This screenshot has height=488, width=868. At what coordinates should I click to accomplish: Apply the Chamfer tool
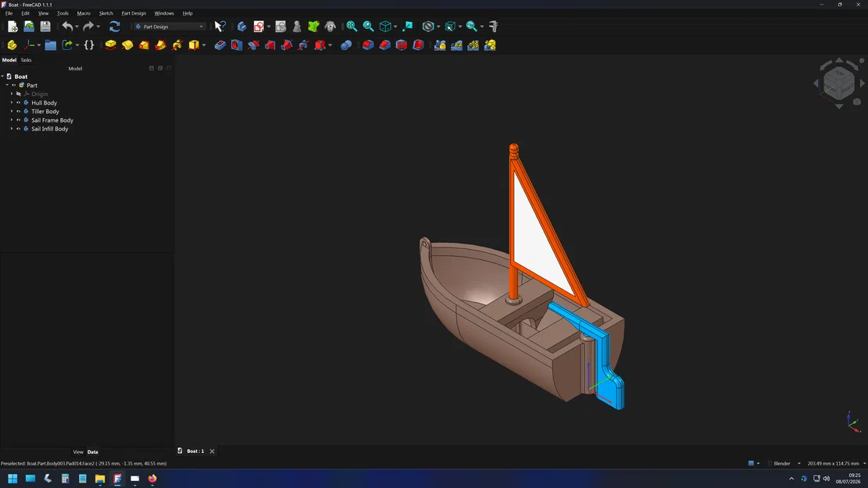click(x=384, y=45)
